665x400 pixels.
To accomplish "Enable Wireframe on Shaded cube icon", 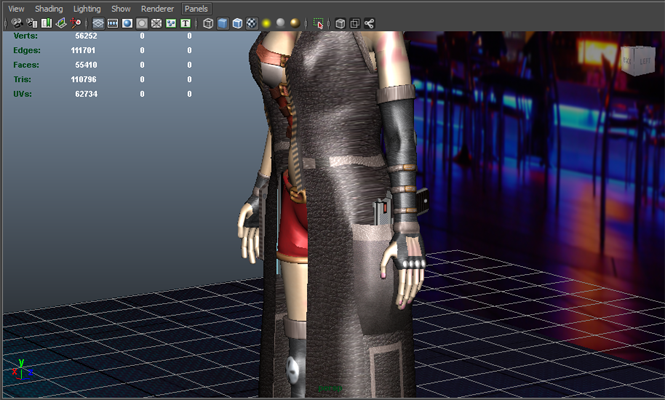I will tap(237, 23).
